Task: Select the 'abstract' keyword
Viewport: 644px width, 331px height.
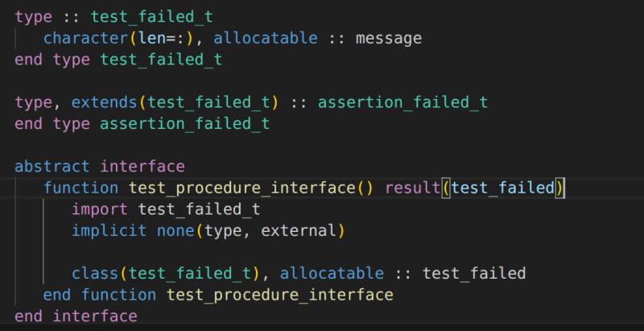Action: (x=52, y=167)
